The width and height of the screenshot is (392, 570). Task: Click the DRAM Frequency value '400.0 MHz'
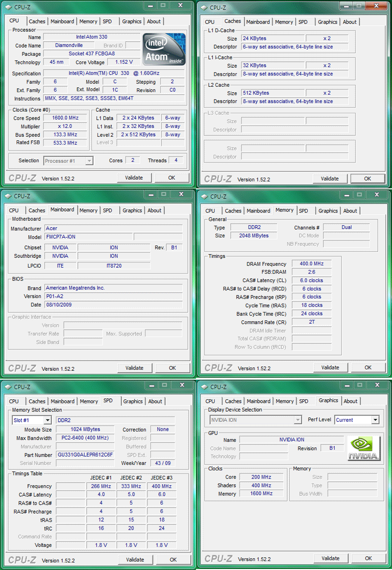coord(312,263)
